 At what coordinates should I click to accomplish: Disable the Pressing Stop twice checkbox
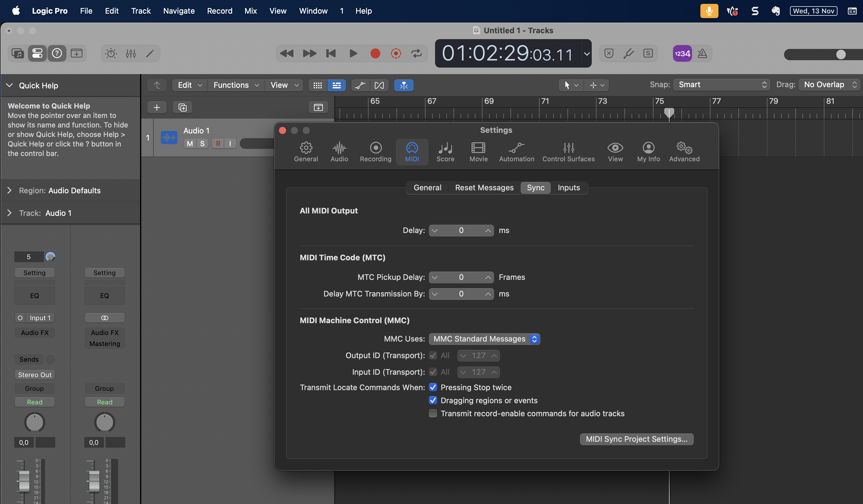click(433, 387)
